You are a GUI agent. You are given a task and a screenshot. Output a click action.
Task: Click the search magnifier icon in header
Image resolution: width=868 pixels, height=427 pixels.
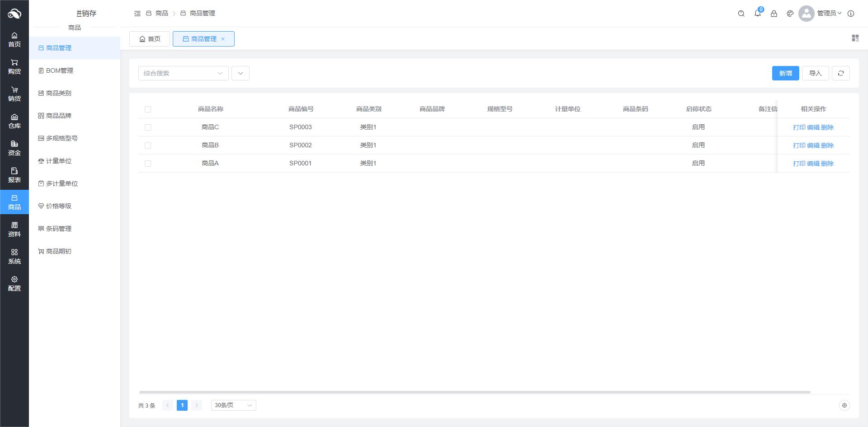(741, 14)
